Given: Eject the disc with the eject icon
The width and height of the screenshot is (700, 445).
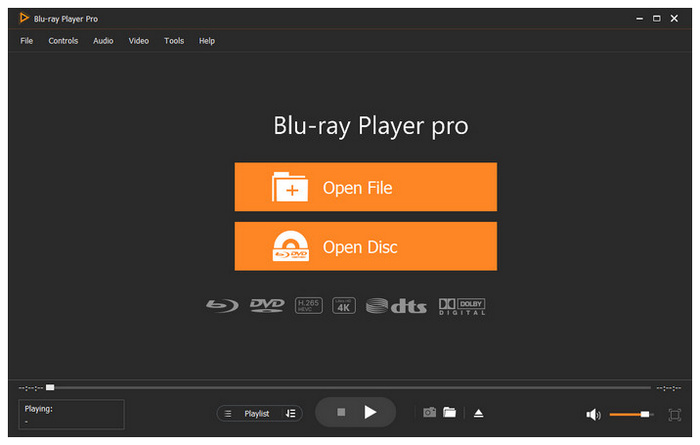Looking at the screenshot, I should pos(479,413).
